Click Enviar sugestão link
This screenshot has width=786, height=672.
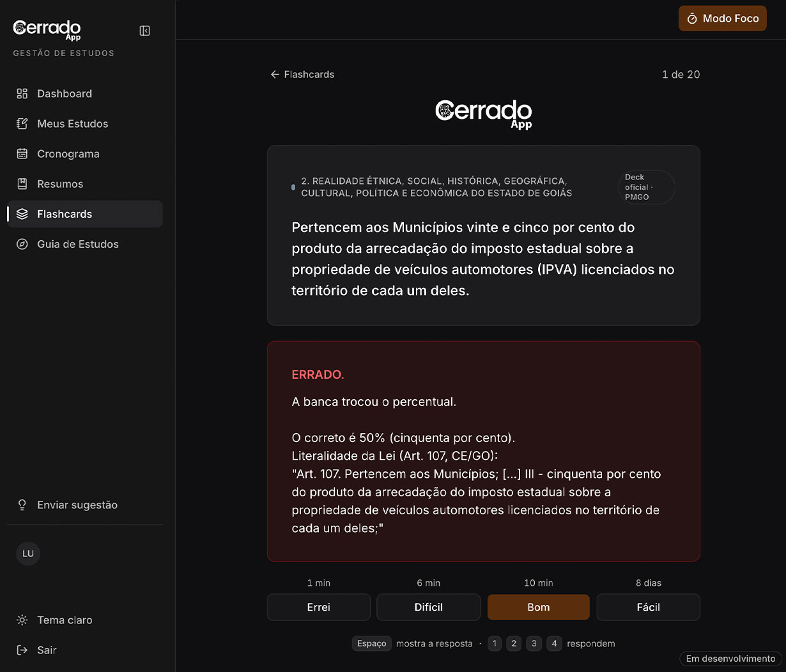tap(85, 505)
